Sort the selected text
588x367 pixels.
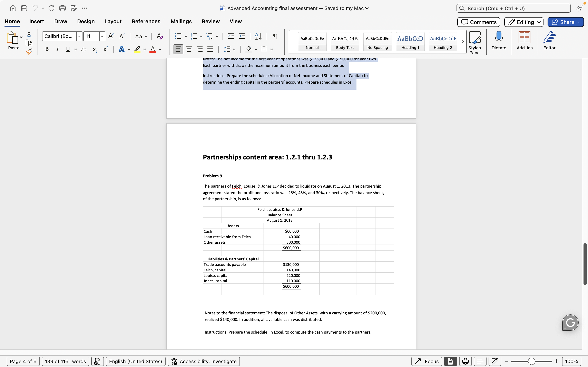[x=258, y=36]
